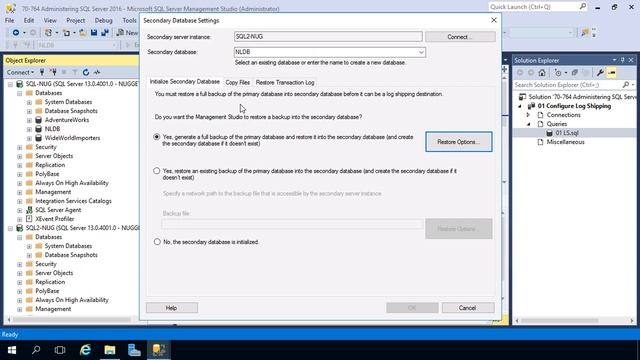Open Windows Start menu
Screen dimensions: 640x360
[x=12, y=350]
